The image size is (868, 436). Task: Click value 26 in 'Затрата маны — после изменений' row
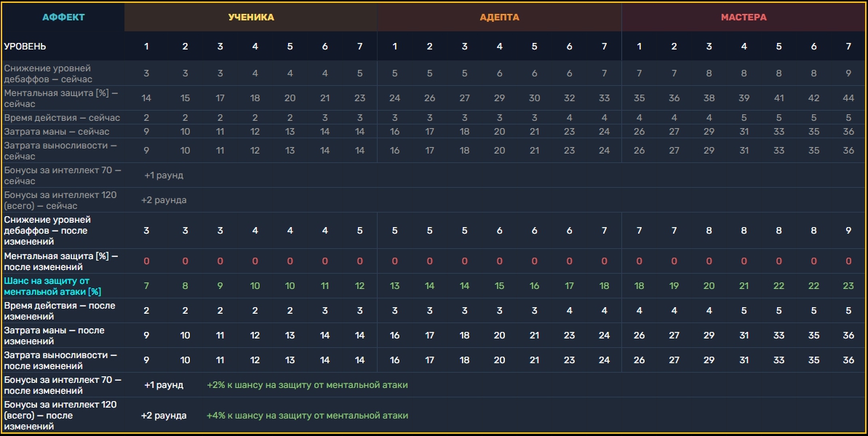click(640, 336)
